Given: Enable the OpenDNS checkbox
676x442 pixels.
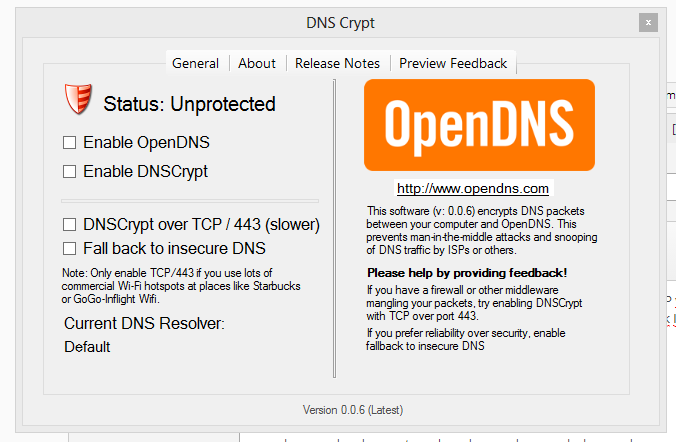Looking at the screenshot, I should coord(70,142).
